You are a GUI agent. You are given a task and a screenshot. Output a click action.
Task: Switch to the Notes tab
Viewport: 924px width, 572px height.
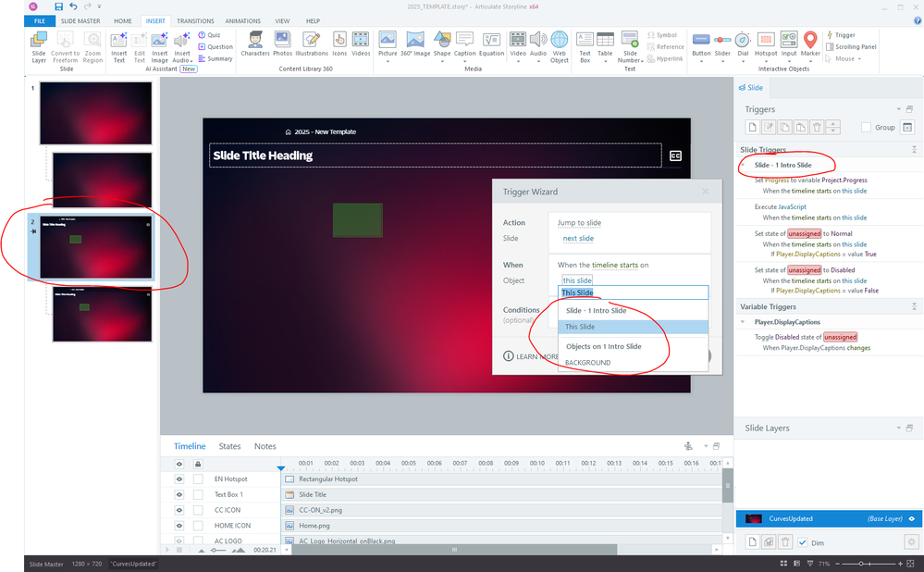click(x=265, y=446)
